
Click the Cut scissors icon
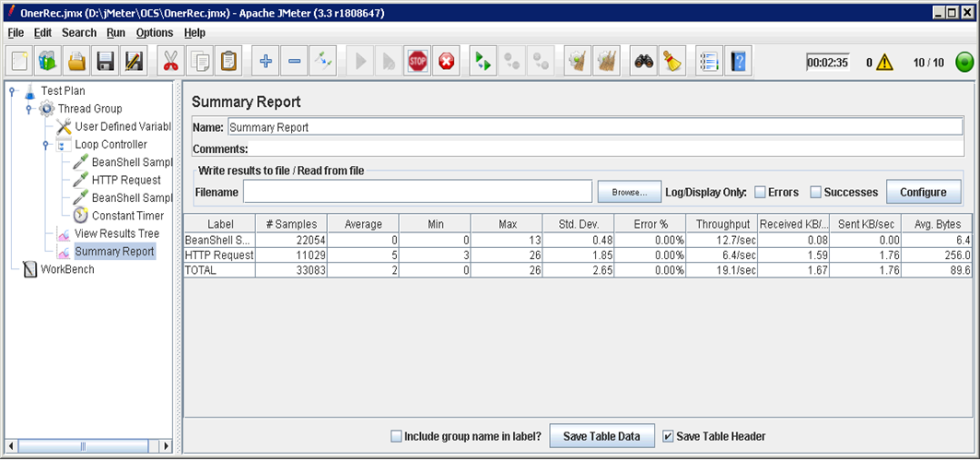tap(170, 62)
